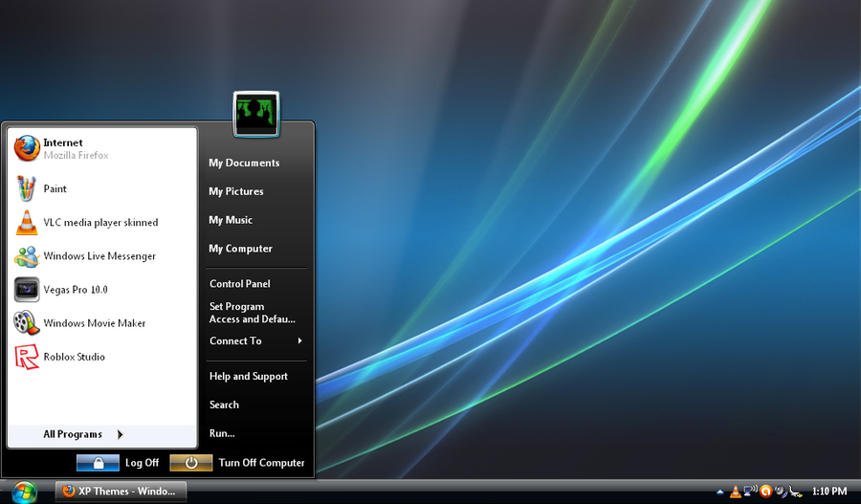Click the Vegas Pro 10.0 icon
Viewport: 861px width, 504px height.
pos(27,290)
